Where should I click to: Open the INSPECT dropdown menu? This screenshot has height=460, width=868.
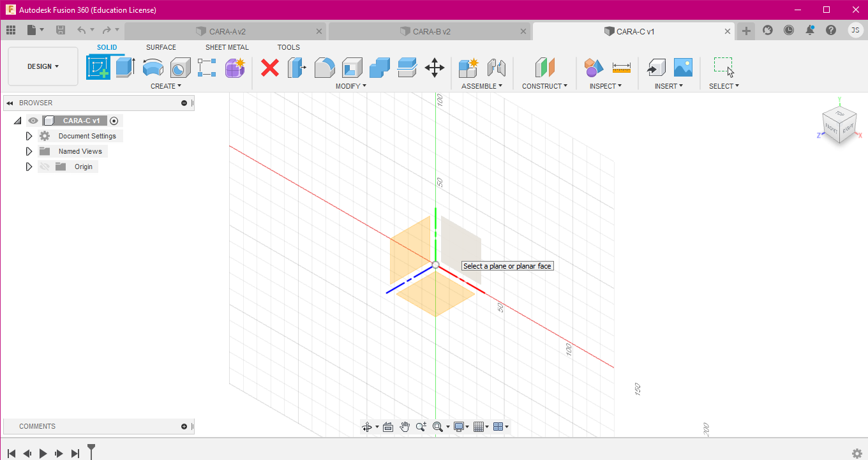pos(605,86)
